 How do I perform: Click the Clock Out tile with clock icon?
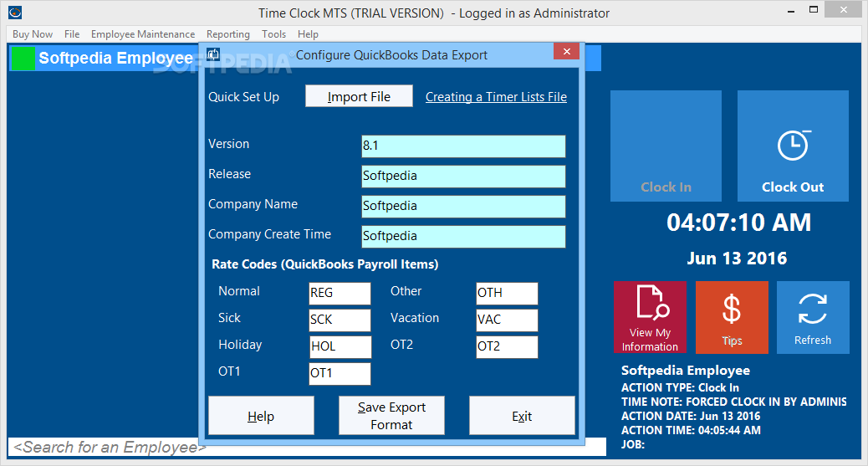pos(793,146)
